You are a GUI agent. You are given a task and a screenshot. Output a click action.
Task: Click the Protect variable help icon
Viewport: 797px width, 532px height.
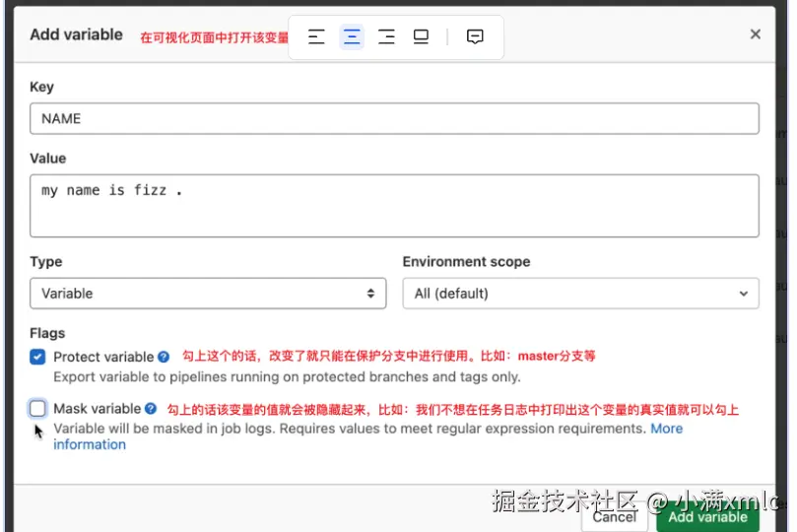pyautogui.click(x=164, y=357)
